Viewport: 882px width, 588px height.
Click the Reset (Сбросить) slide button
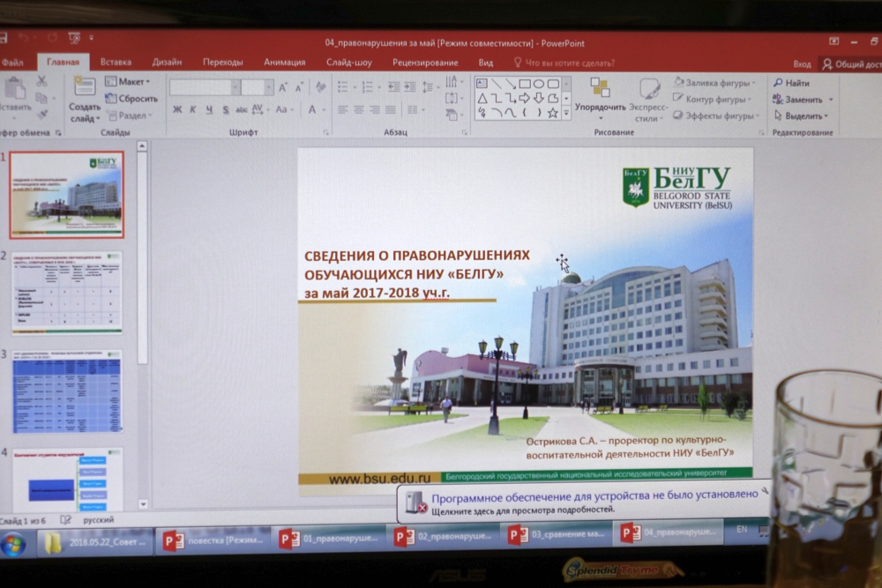pyautogui.click(x=131, y=99)
